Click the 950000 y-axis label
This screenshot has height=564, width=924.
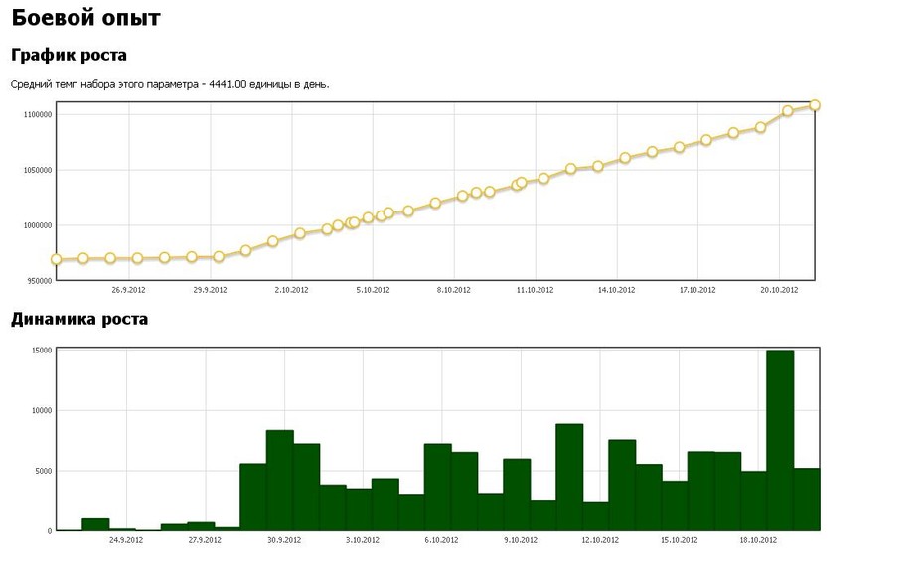pos(40,281)
